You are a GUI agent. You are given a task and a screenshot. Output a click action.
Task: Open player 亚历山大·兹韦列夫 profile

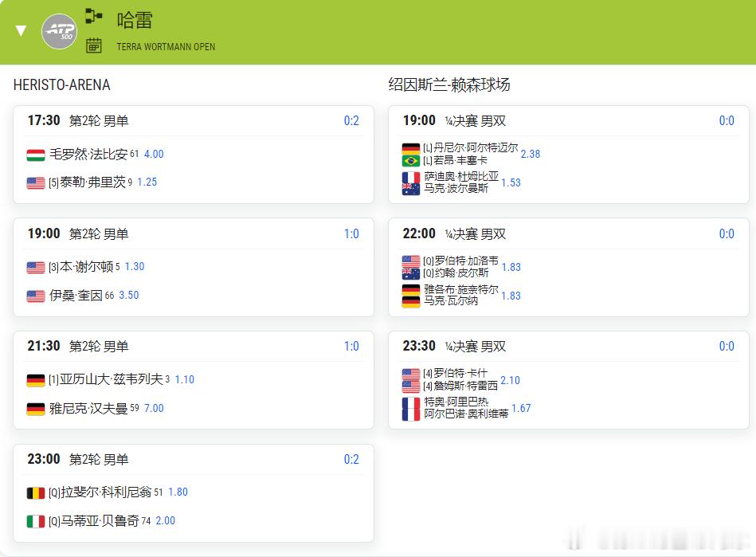[112, 379]
